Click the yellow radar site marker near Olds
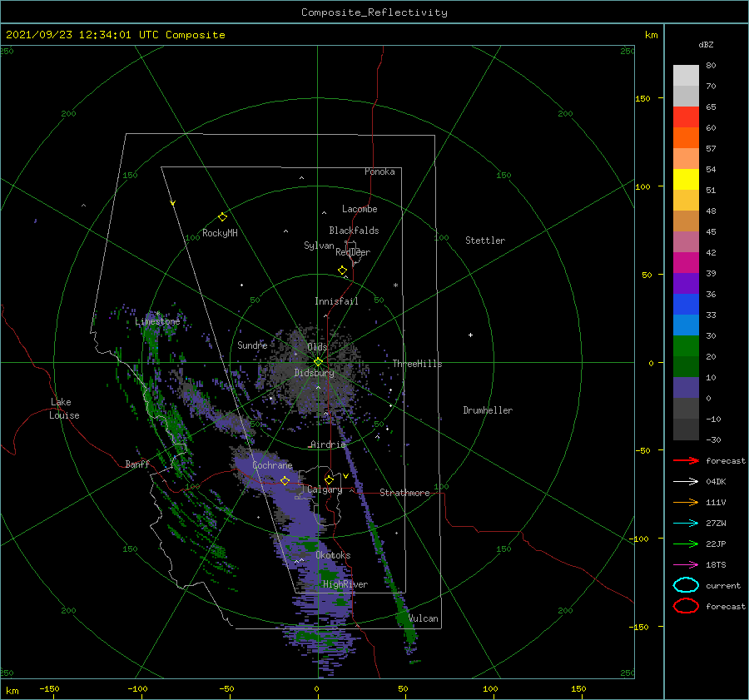The width and height of the screenshot is (749, 700). (318, 362)
